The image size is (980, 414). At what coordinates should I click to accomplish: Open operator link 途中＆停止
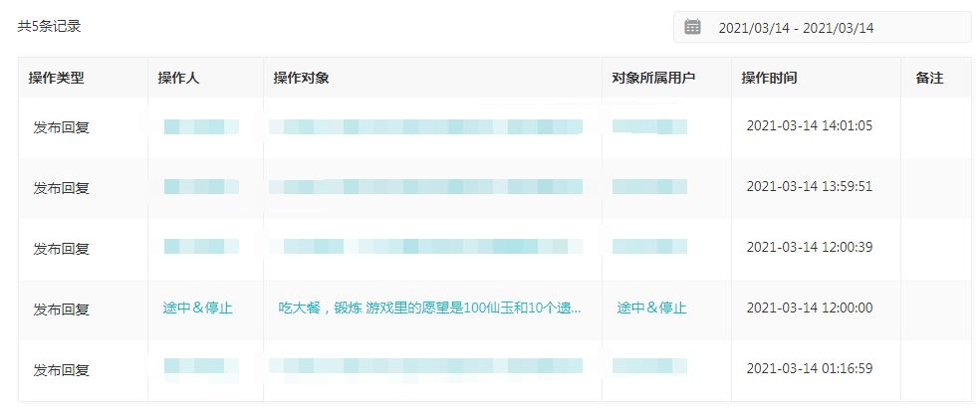(197, 308)
